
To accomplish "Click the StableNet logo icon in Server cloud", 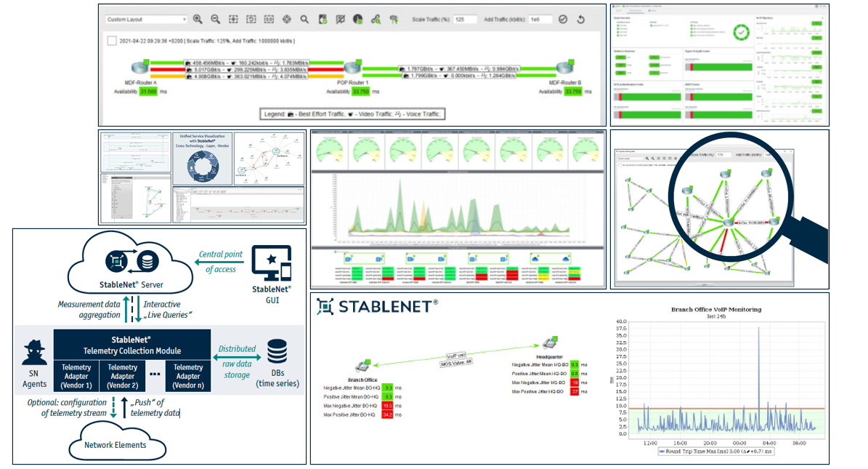I will click(116, 261).
